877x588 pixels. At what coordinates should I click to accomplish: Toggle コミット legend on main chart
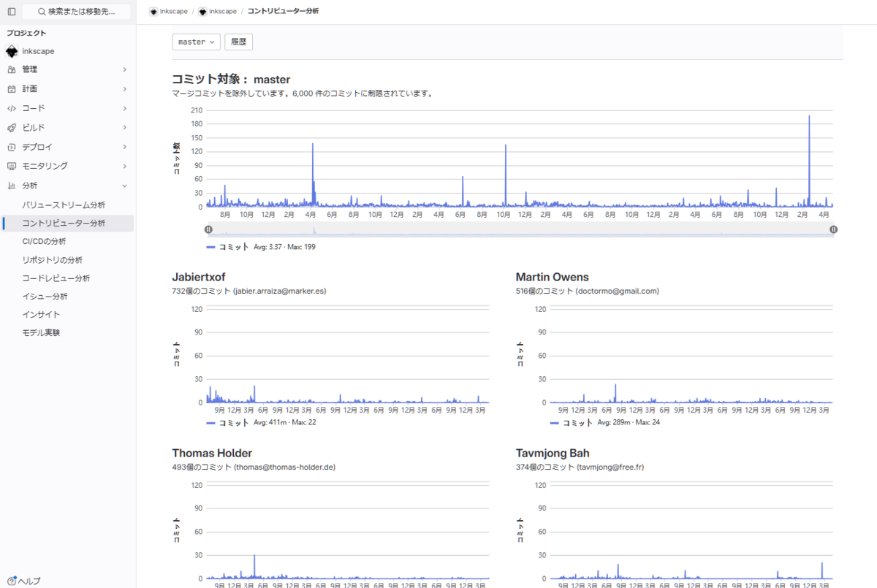(x=228, y=247)
